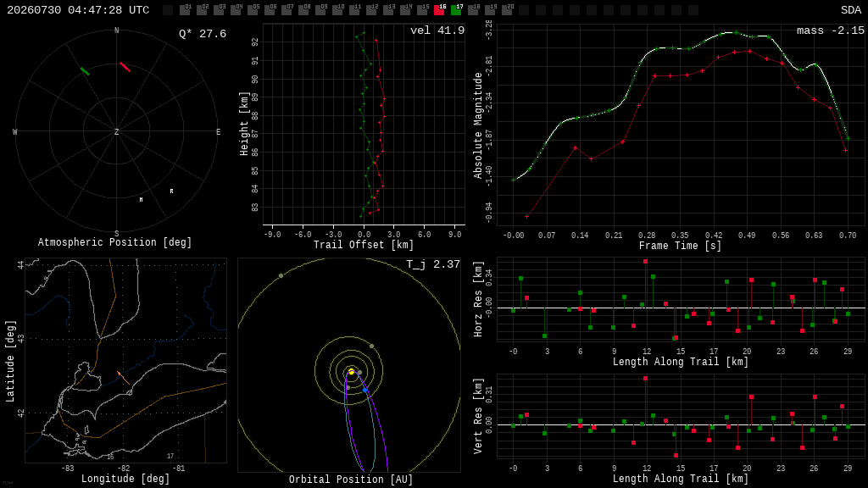Select station box 09 in top bar
Screen dimensions: 868x488
tap(320, 10)
